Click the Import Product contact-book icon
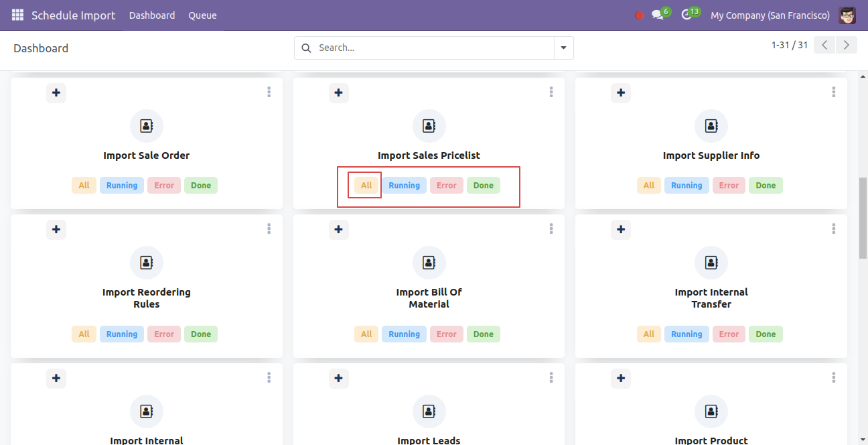Screen dimensions: 868x445 click(x=711, y=411)
